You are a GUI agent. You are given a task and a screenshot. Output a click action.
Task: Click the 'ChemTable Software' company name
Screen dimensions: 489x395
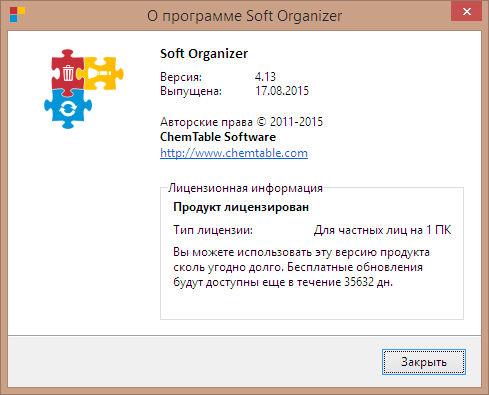click(x=218, y=137)
